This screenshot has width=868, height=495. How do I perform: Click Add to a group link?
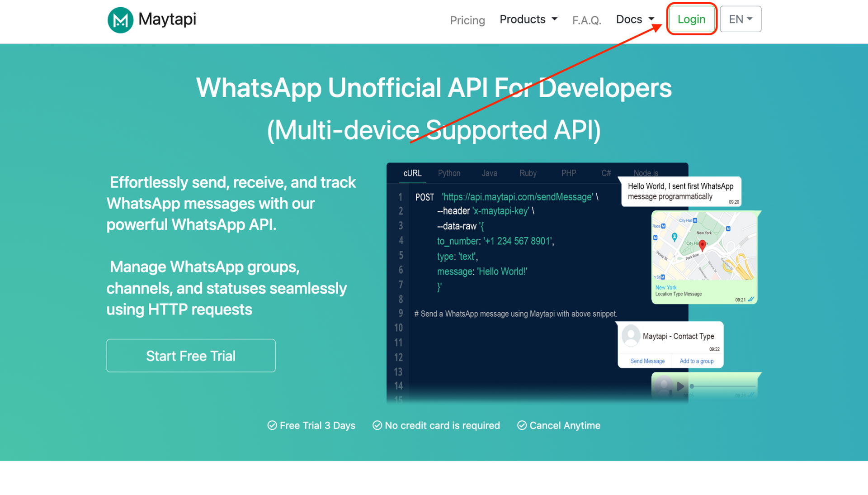[696, 361]
